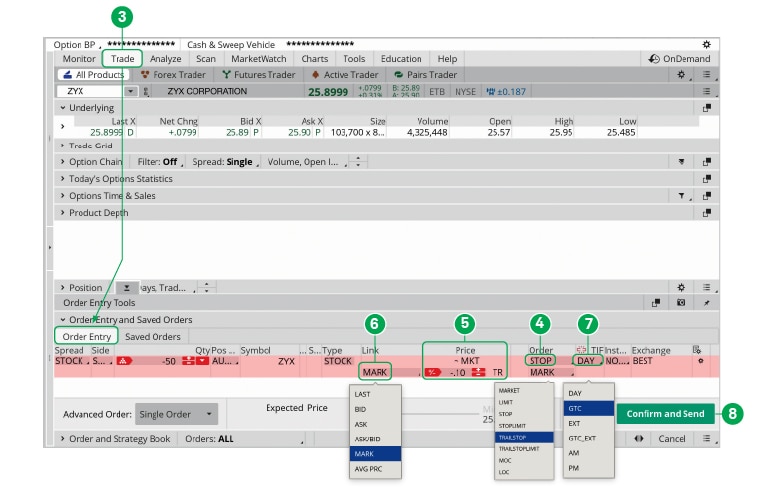Open the Help tab
780x488 pixels.
(447, 59)
